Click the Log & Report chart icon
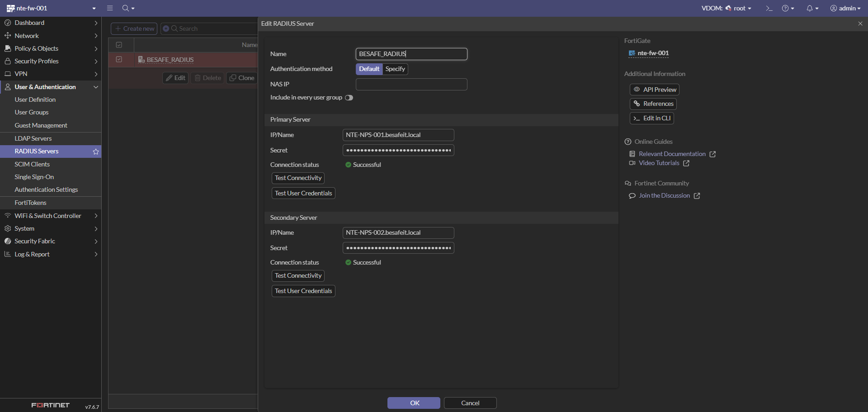Viewport: 868px width, 412px height. coord(8,254)
